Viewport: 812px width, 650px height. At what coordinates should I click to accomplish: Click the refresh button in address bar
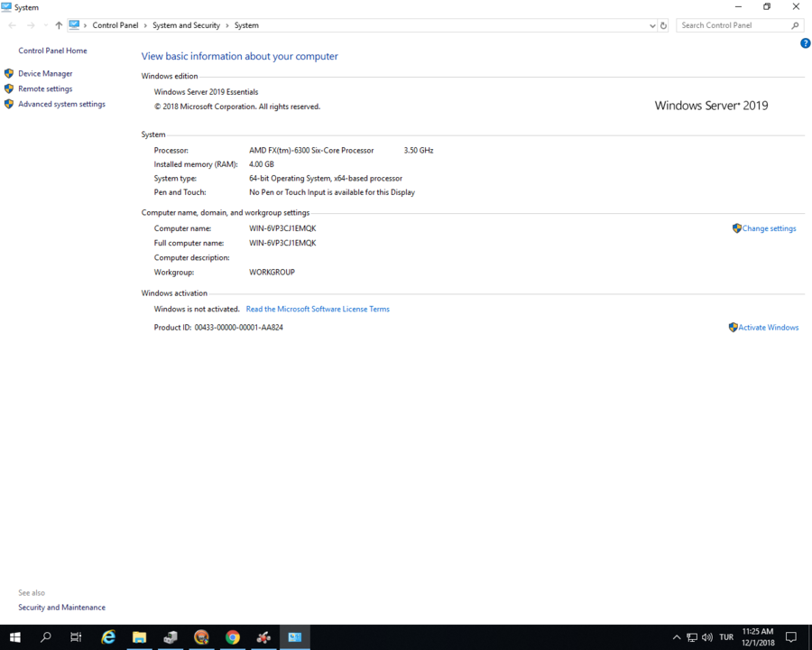point(663,25)
